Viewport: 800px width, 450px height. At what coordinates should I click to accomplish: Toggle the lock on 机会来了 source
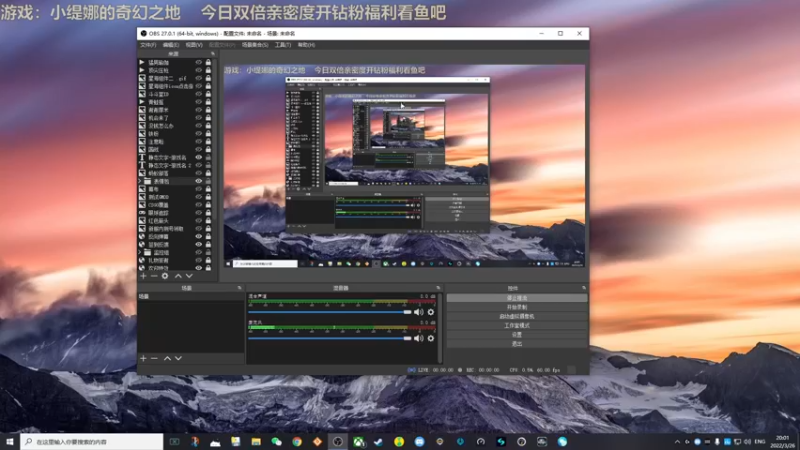208,118
